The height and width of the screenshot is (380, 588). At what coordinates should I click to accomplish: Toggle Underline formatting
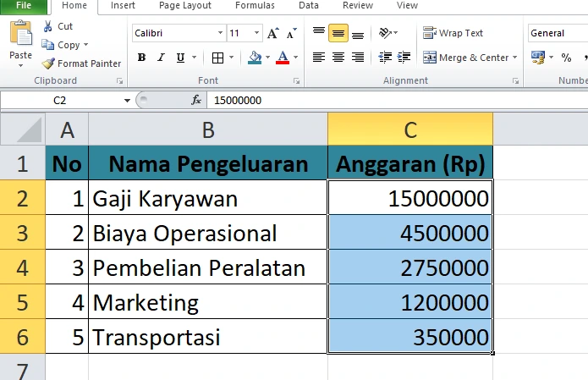click(180, 58)
